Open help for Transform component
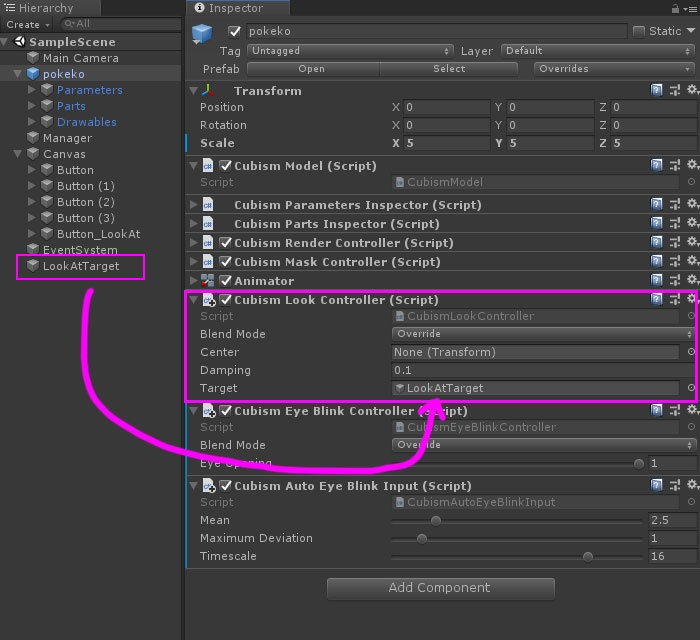 coord(656,91)
